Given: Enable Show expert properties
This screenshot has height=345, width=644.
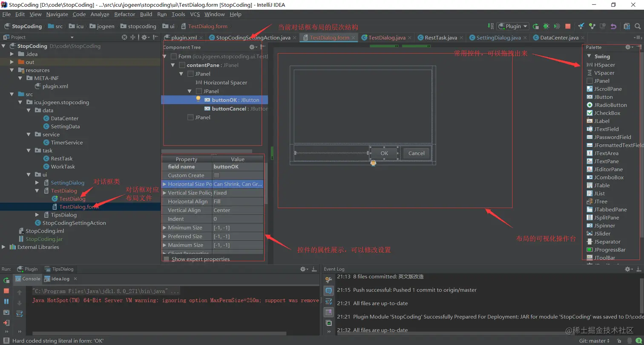Looking at the screenshot, I should point(167,259).
